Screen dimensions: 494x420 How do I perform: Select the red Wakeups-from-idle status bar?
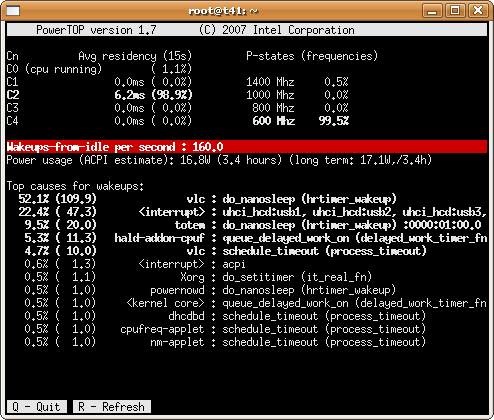pyautogui.click(x=247, y=147)
